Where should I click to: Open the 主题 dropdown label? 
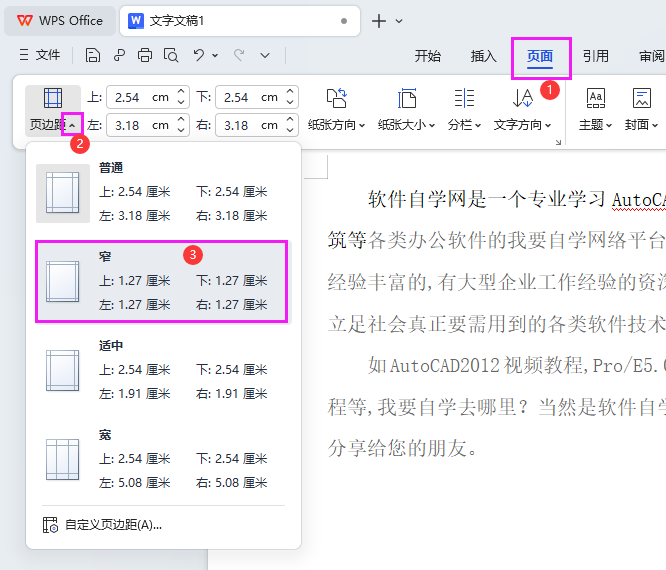(x=595, y=125)
